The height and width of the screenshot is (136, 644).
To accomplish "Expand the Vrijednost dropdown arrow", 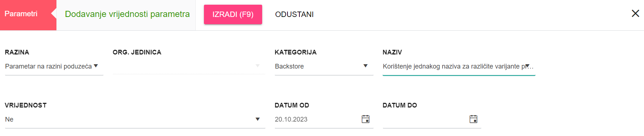I will pos(258,119).
